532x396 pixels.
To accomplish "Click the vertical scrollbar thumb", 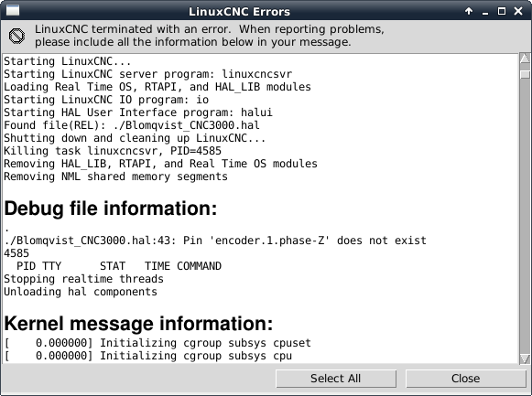I will point(525,73).
